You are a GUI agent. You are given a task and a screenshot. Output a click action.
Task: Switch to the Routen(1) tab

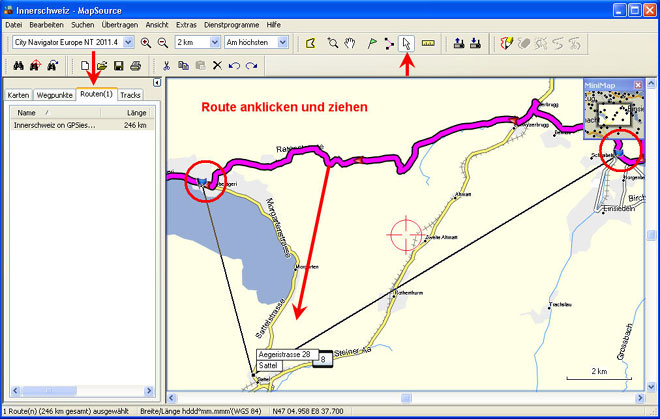[96, 94]
